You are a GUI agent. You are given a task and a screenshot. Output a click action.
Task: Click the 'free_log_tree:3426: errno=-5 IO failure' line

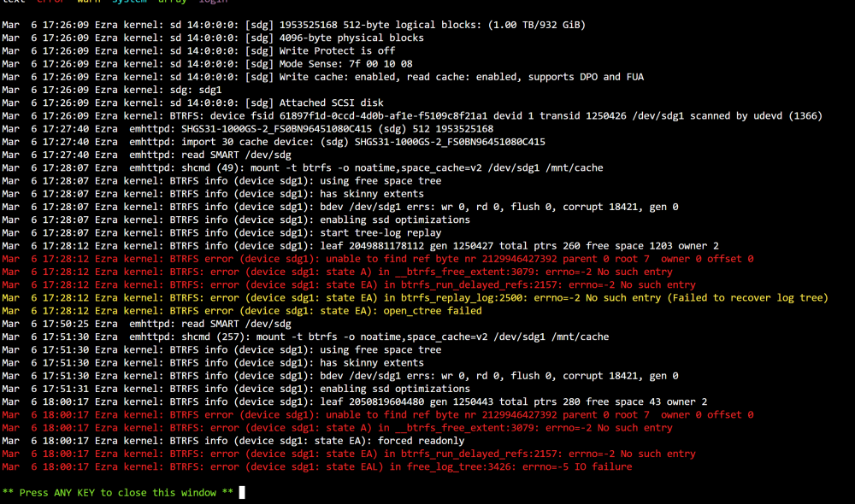[x=317, y=467]
